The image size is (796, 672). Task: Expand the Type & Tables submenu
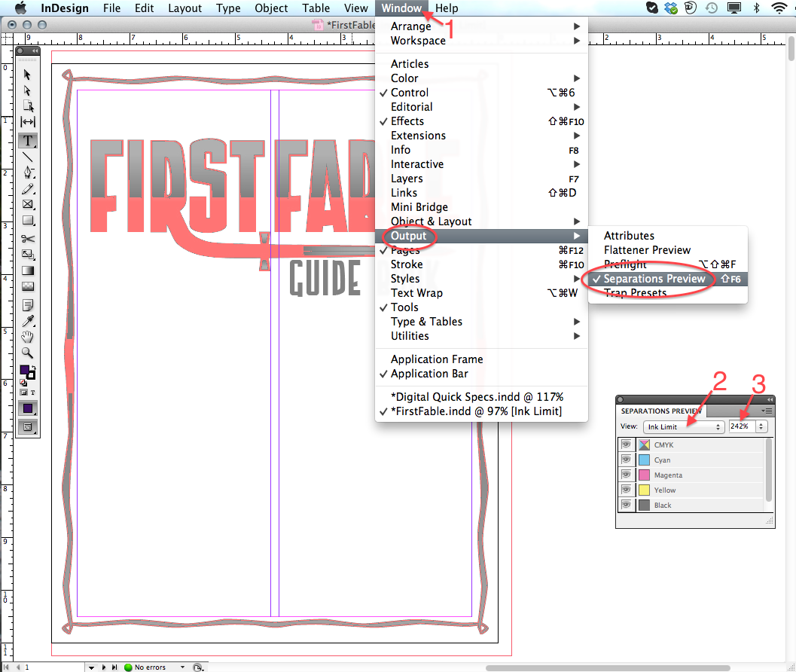click(426, 322)
